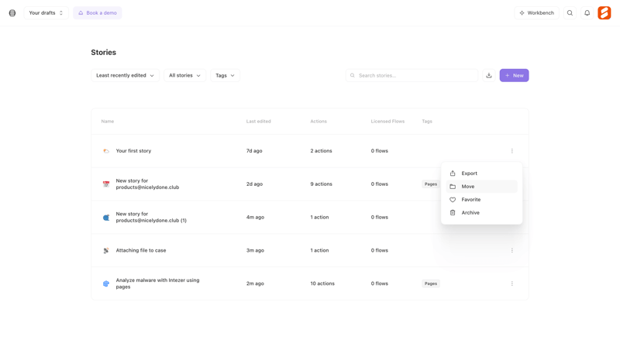Open the notifications bell
Screen dimensions: 620x364
(x=587, y=13)
